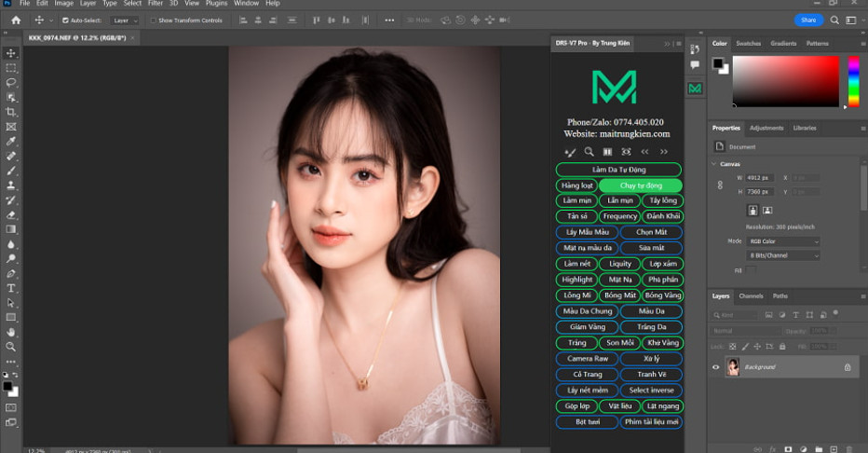Click the lock icon on Background layer
Image resolution: width=868 pixels, height=453 pixels.
[847, 367]
